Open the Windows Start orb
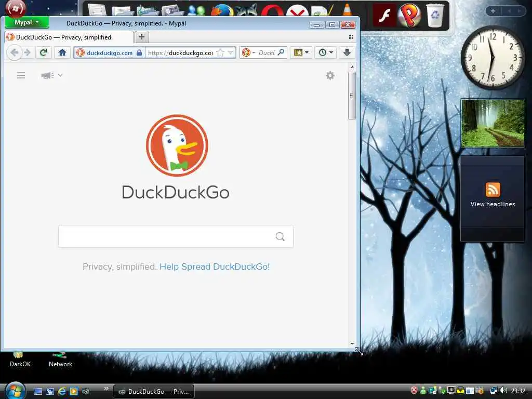532x399 pixels. [x=15, y=391]
